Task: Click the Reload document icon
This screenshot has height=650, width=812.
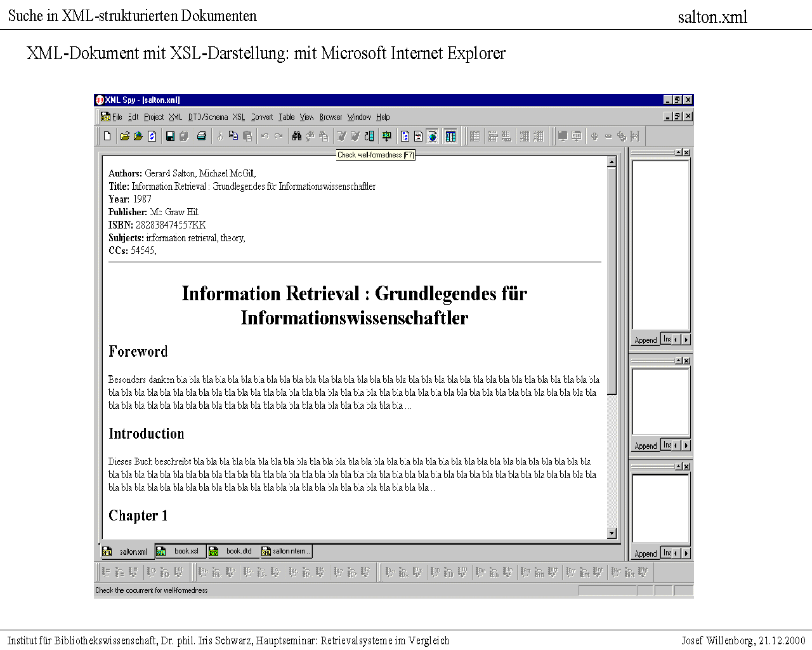Action: 152,136
